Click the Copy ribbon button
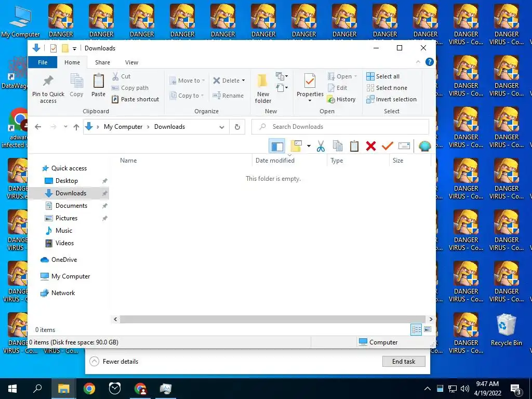The image size is (532, 399). pyautogui.click(x=76, y=86)
